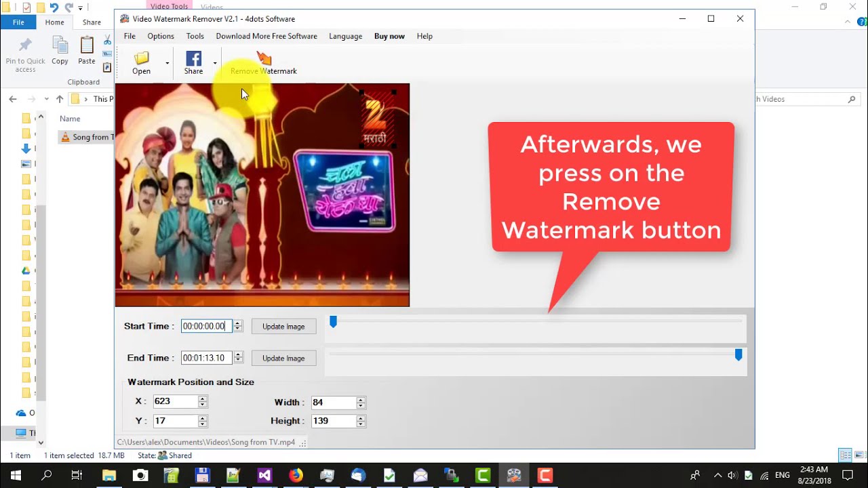Switch to the Home tab in Explorer
This screenshot has height=488, width=868.
point(55,22)
